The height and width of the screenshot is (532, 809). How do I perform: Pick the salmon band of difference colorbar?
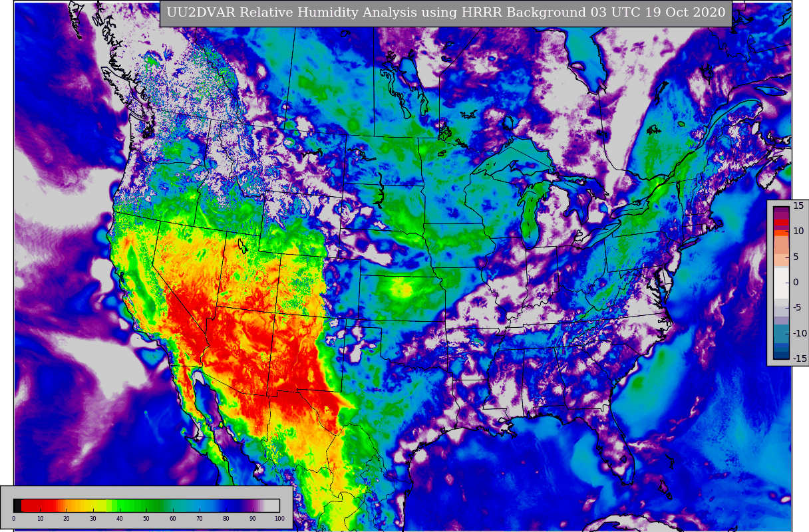[781, 244]
